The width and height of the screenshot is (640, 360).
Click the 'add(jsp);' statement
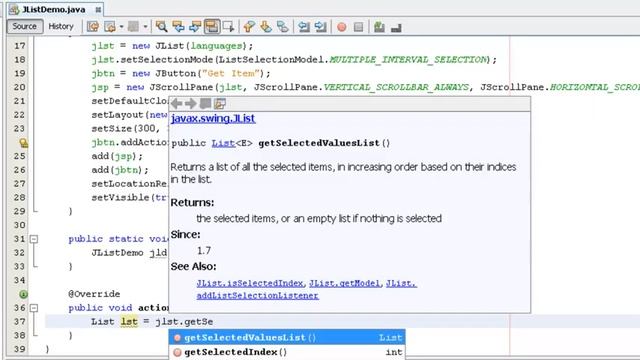(x=117, y=156)
